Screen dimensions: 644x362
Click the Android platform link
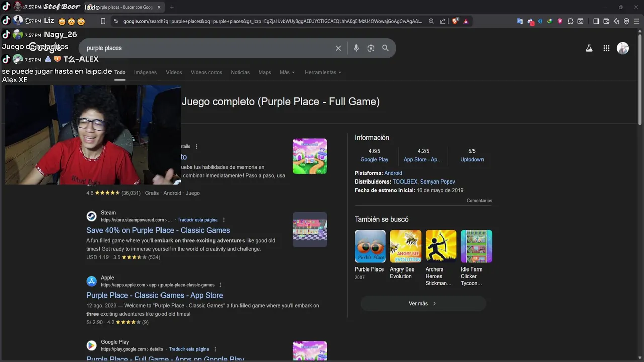(393, 173)
